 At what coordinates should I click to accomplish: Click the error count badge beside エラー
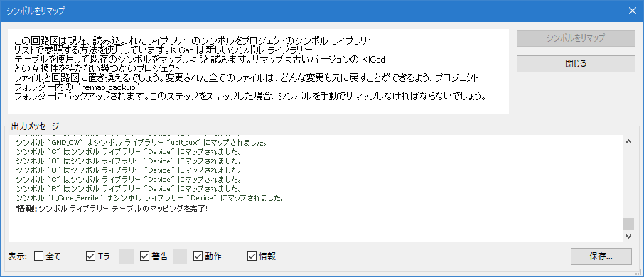[x=127, y=256]
